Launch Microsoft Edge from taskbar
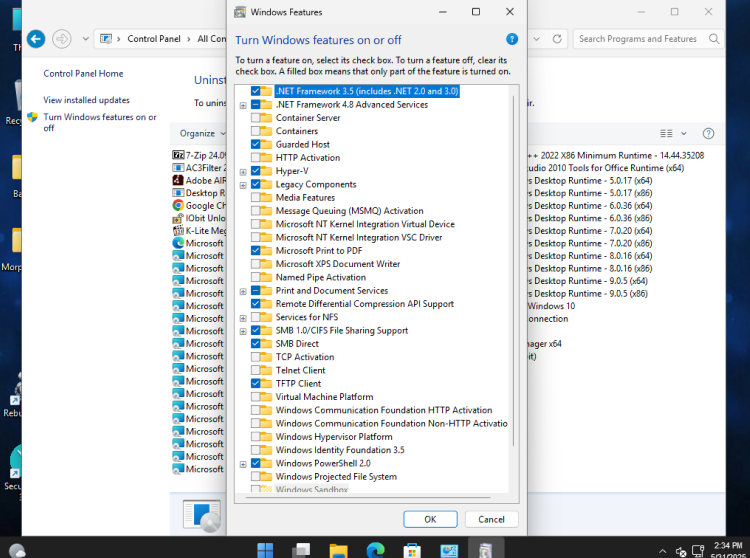This screenshot has height=558, width=750. point(375,550)
